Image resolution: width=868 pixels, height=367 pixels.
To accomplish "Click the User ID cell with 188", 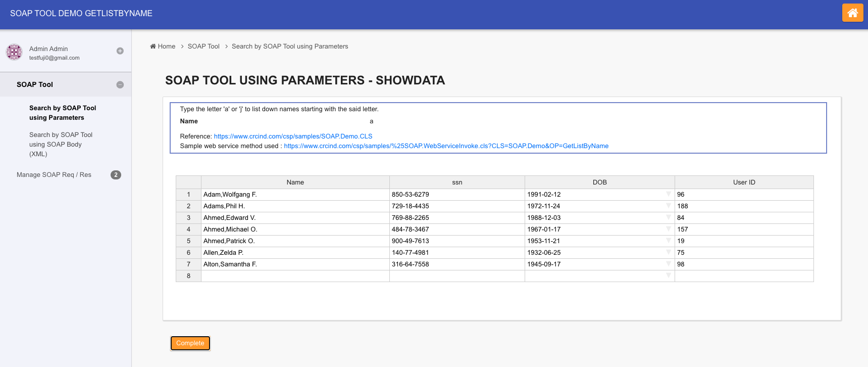I will 743,206.
